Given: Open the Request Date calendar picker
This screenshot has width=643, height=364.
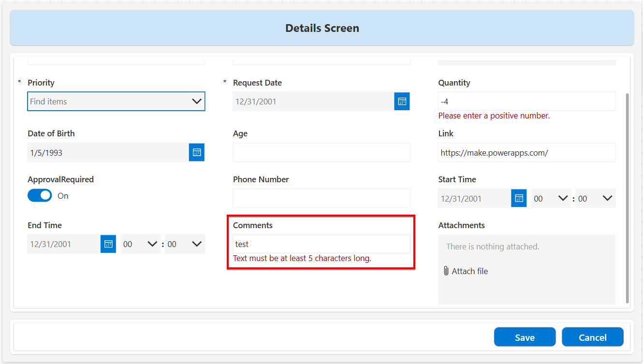Looking at the screenshot, I should [x=402, y=102].
